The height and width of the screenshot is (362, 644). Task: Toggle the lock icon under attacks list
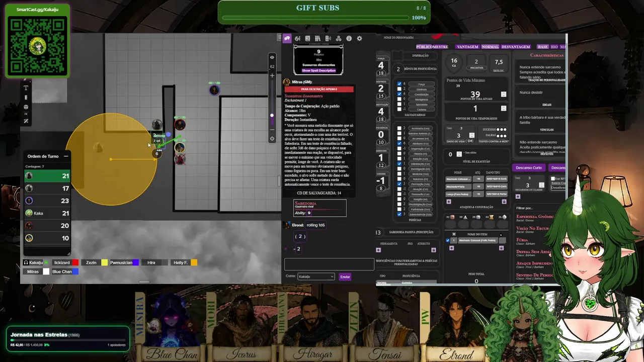[x=504, y=202]
